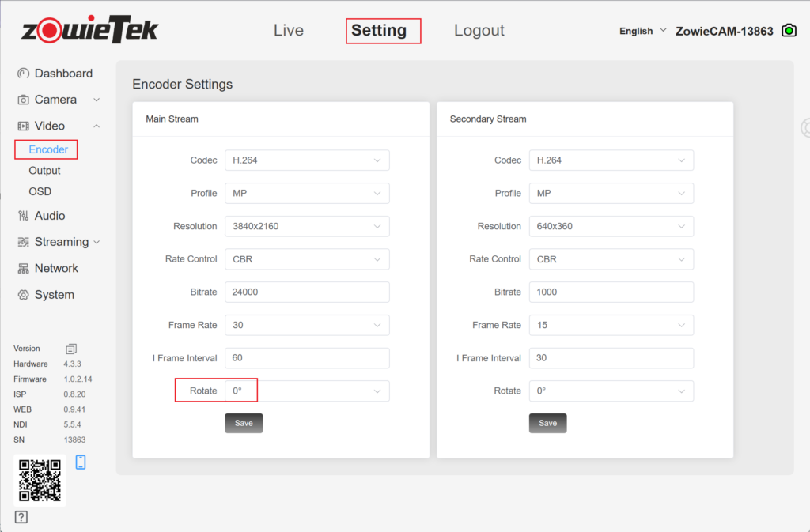Open the help question mark icon
810x532 pixels.
pos(21,517)
